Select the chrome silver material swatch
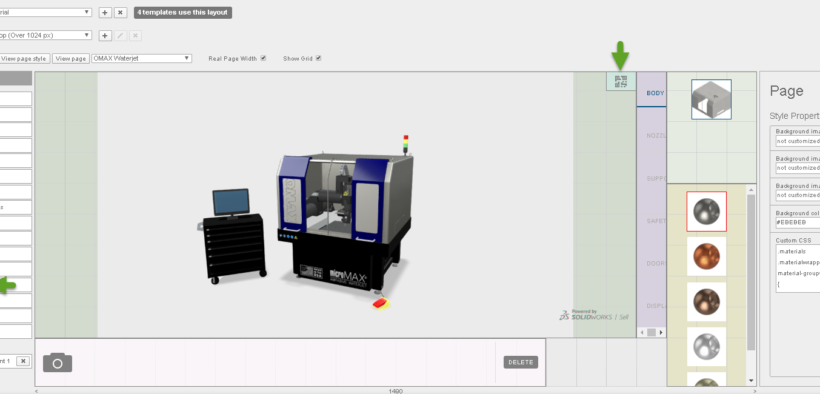820x394 pixels. click(x=707, y=346)
